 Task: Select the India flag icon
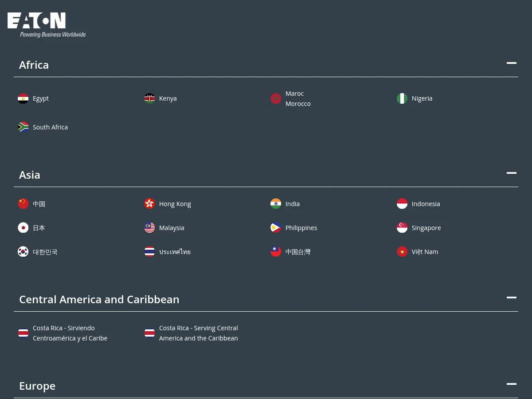pos(276,203)
